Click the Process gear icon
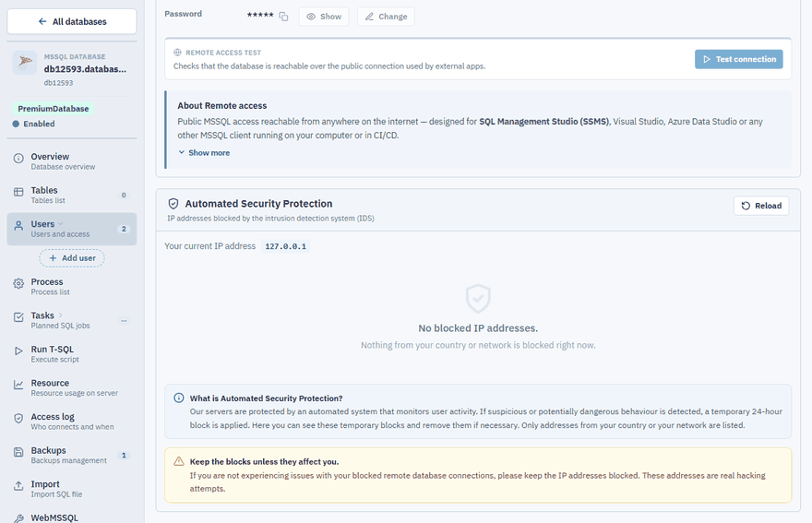Screen dimensions: 812x523 (18, 283)
